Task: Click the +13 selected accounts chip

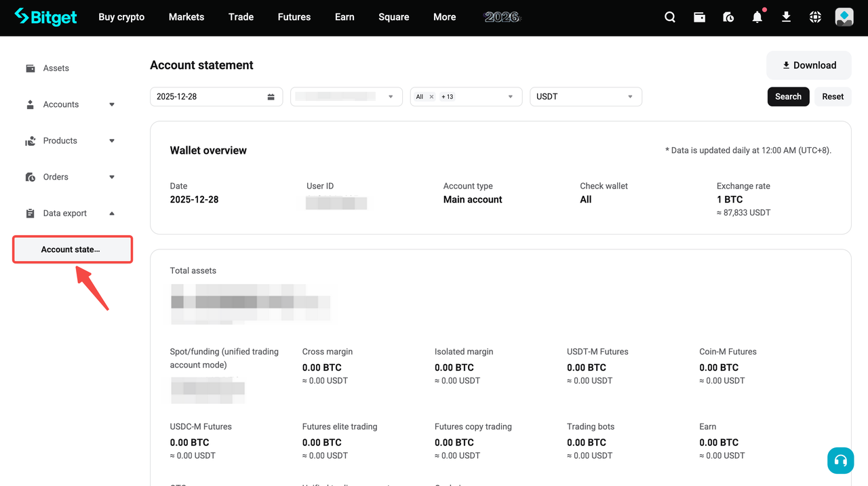Action: click(447, 96)
